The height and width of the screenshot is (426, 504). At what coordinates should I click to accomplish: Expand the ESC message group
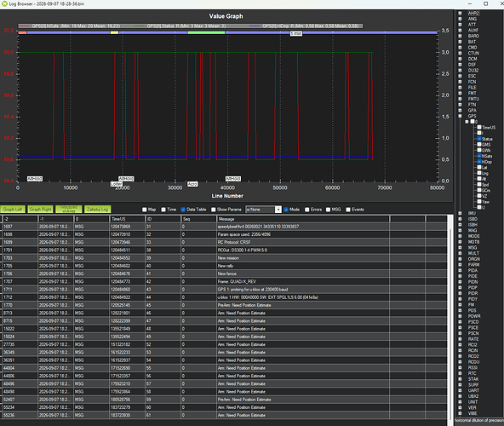pos(460,76)
